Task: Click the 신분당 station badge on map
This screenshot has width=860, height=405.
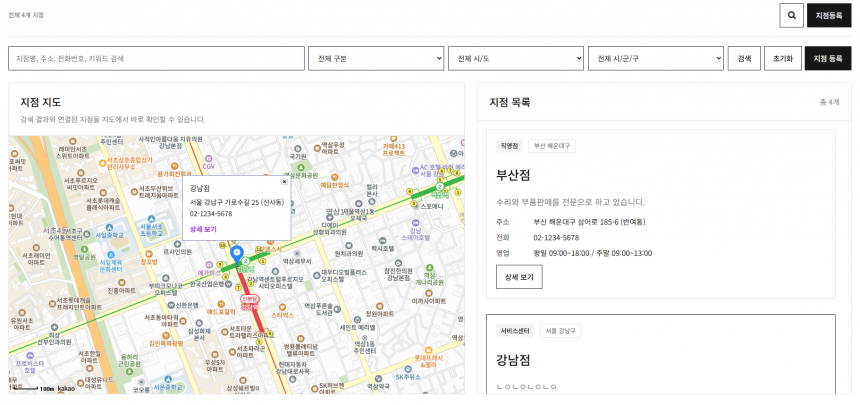Action: (250, 299)
